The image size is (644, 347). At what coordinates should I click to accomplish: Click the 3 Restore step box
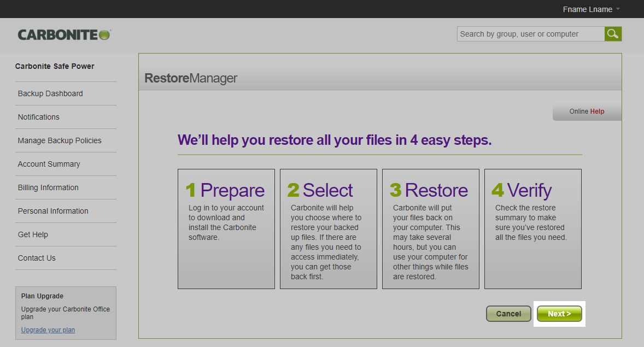tap(430, 228)
